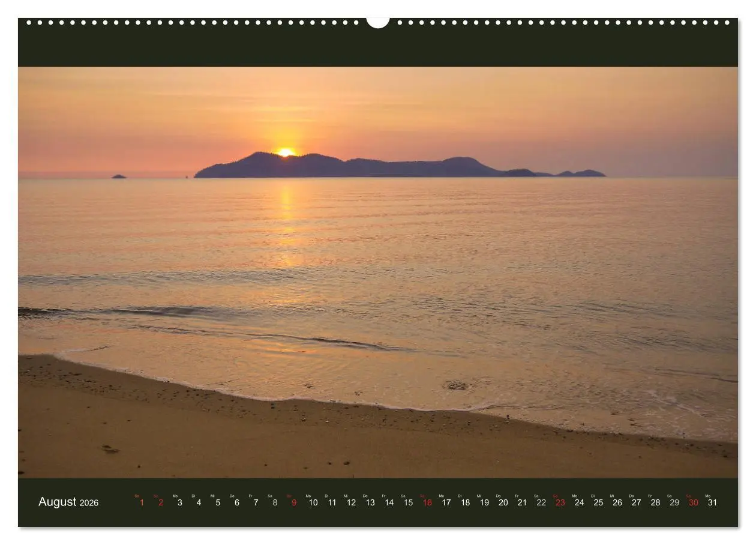
Task: Select the Di label above date 4
Action: (193, 496)
